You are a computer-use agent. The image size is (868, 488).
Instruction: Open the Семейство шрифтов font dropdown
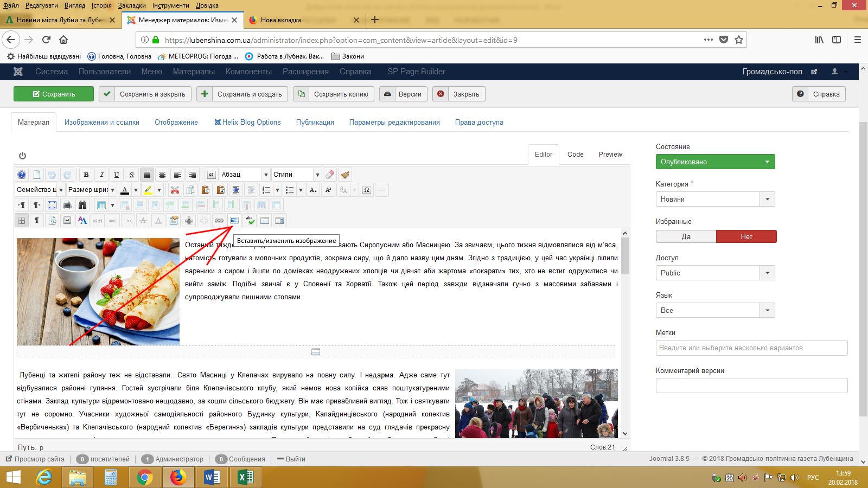[40, 190]
